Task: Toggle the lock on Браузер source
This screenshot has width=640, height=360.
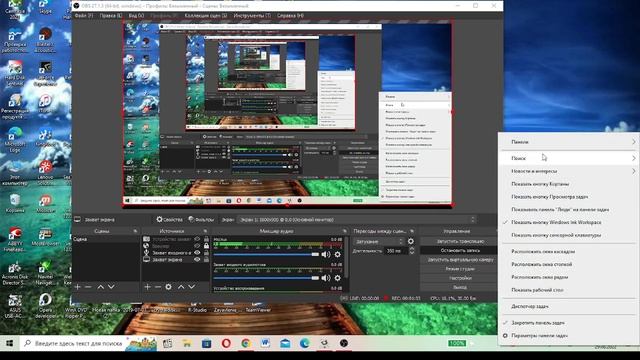Action: (x=207, y=246)
